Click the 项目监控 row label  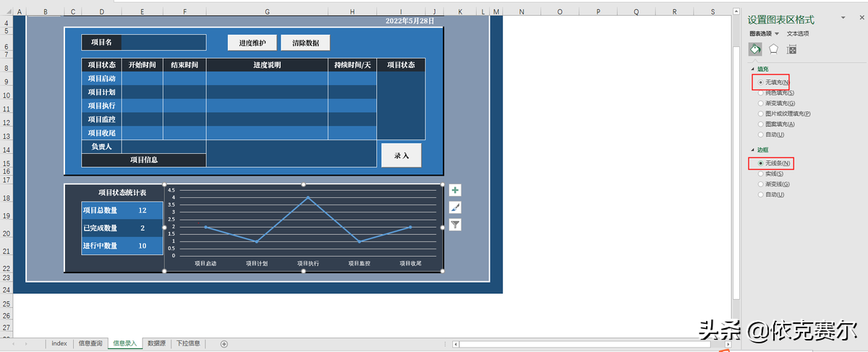point(101,119)
